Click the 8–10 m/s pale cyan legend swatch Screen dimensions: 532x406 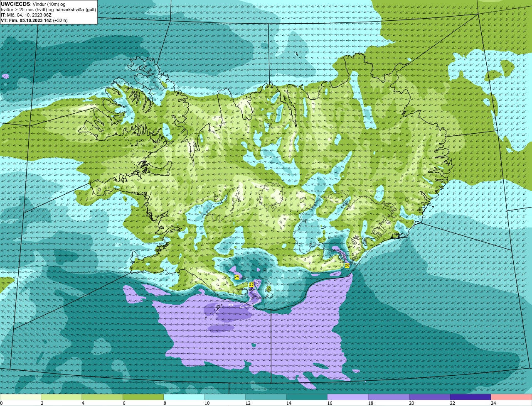coord(184,397)
